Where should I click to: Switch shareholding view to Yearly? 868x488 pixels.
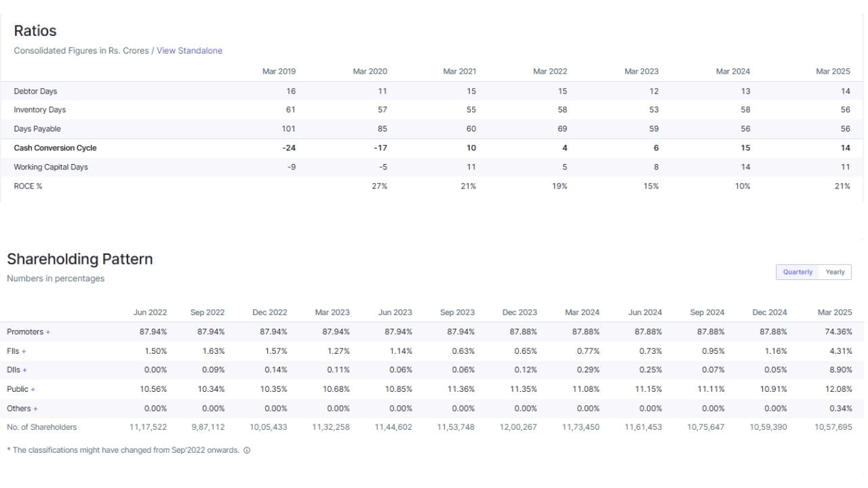pos(835,272)
